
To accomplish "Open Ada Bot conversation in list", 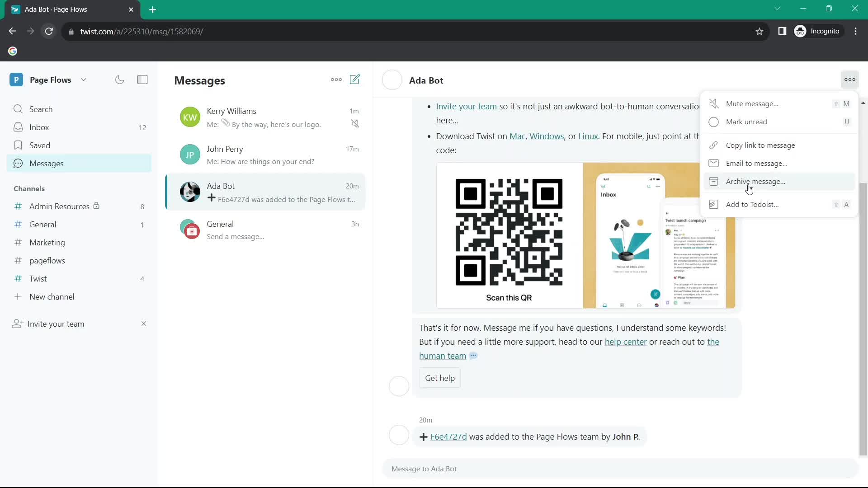I will tap(266, 192).
